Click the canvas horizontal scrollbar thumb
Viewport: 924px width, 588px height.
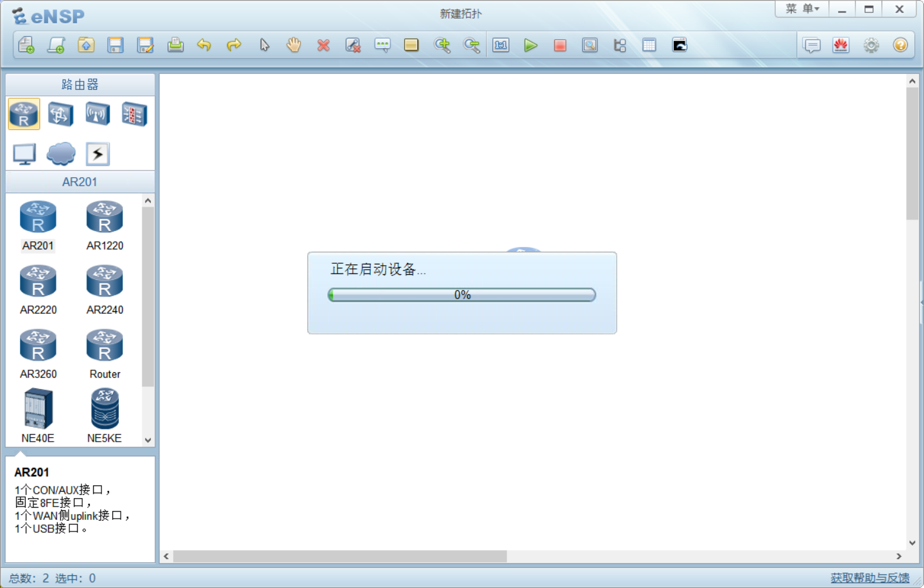click(340, 556)
